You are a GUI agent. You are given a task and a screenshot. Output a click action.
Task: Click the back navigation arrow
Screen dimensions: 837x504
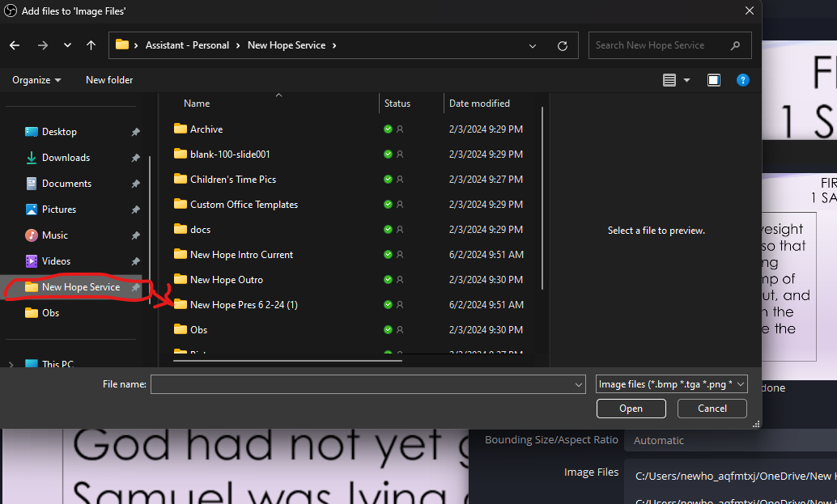14,45
